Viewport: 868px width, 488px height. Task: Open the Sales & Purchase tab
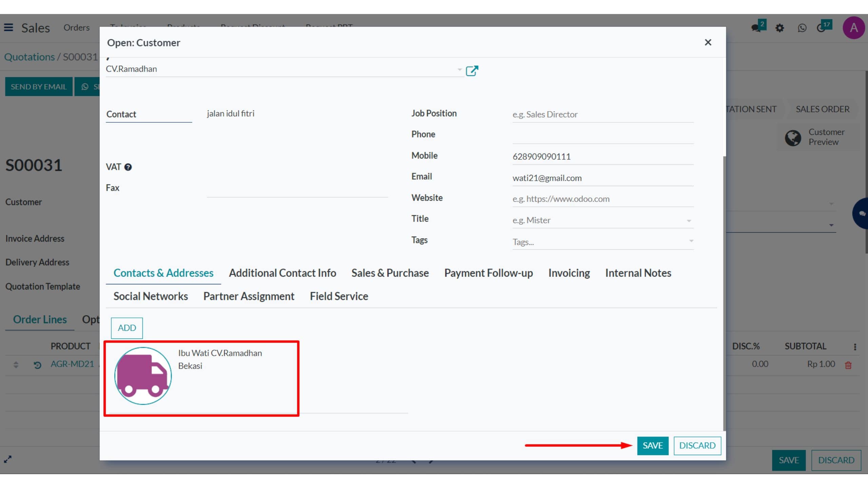(x=390, y=273)
